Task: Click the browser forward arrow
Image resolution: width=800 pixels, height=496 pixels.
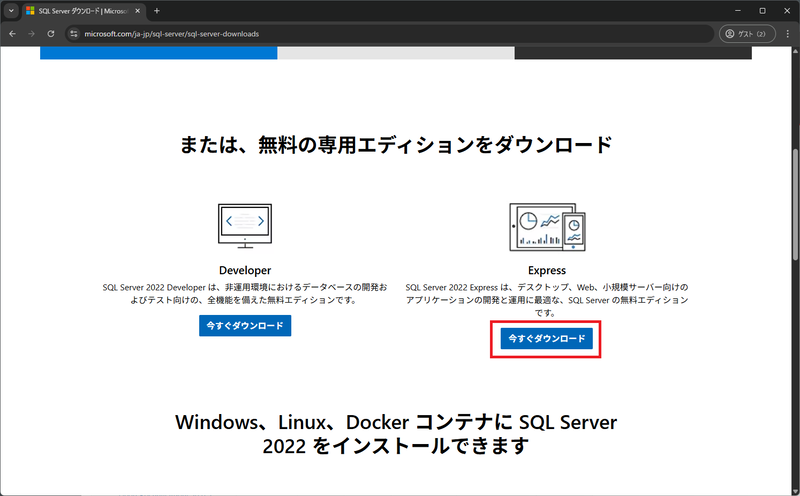Action: pyautogui.click(x=32, y=34)
